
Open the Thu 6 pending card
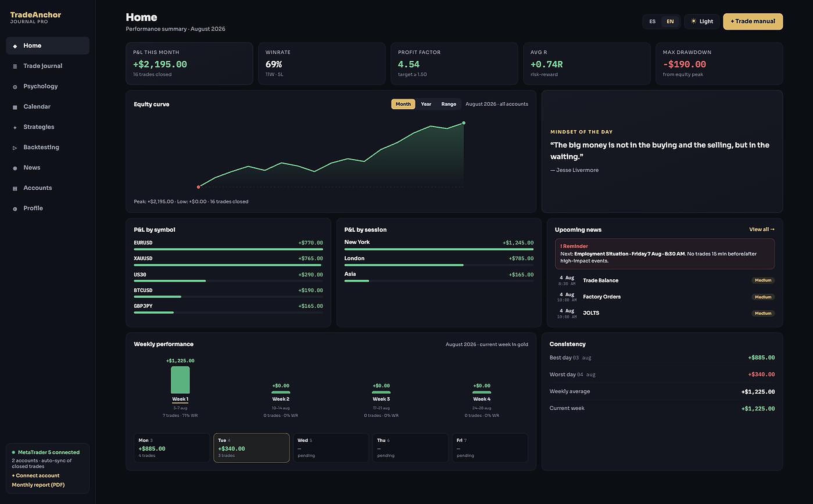(410, 448)
